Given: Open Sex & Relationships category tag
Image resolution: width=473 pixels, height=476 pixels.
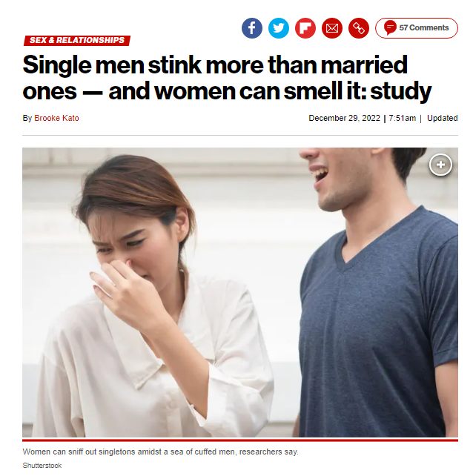Looking at the screenshot, I should [x=77, y=40].
